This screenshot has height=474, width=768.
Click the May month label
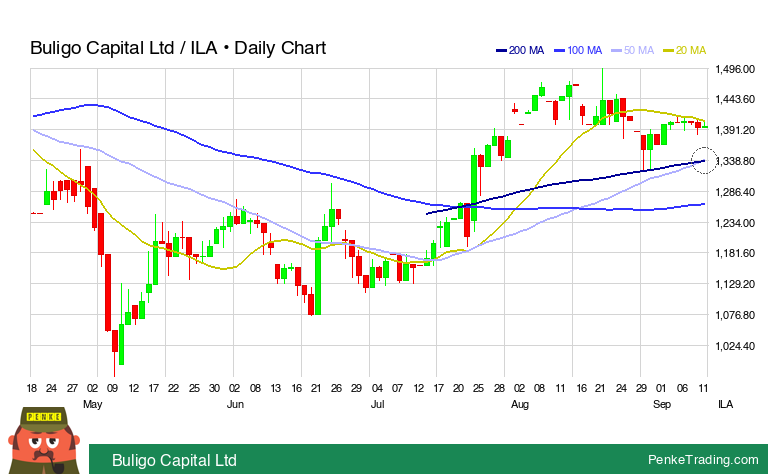[x=93, y=404]
